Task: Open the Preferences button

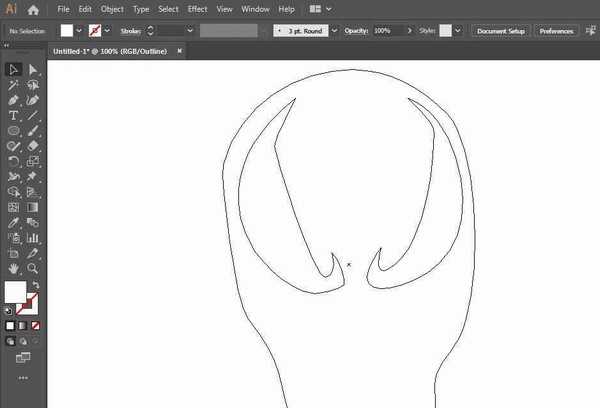Action: coord(556,31)
